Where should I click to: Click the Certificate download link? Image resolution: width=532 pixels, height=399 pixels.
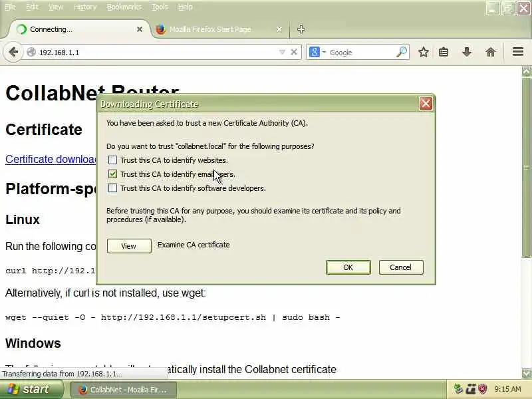[x=51, y=159]
